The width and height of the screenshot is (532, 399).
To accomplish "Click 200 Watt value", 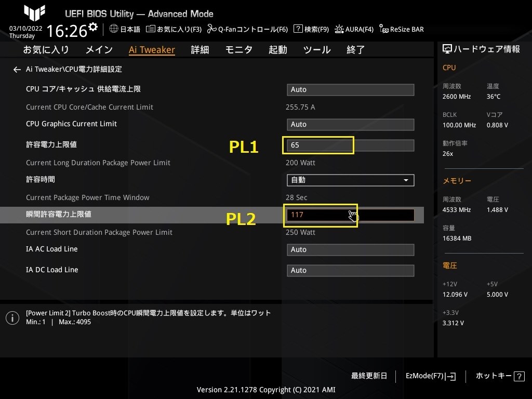I will coord(300,163).
